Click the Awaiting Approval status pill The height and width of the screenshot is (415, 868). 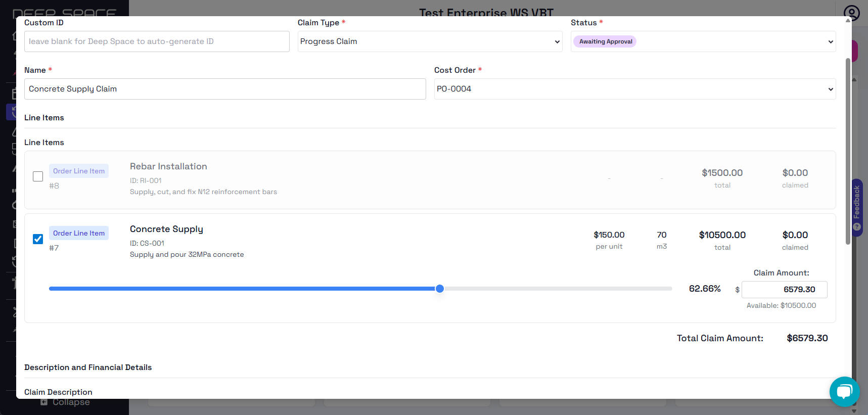coord(605,41)
